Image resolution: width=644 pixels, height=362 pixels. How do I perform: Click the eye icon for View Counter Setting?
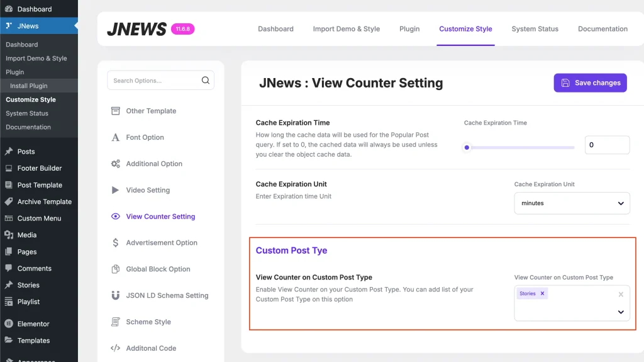click(116, 217)
